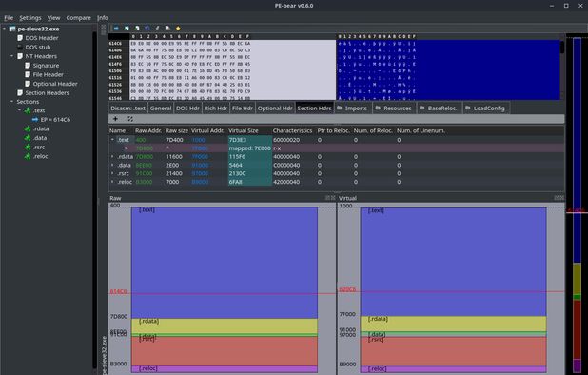Click the fit-view icon beside plus
This screenshot has height=375, width=588.
(130, 119)
